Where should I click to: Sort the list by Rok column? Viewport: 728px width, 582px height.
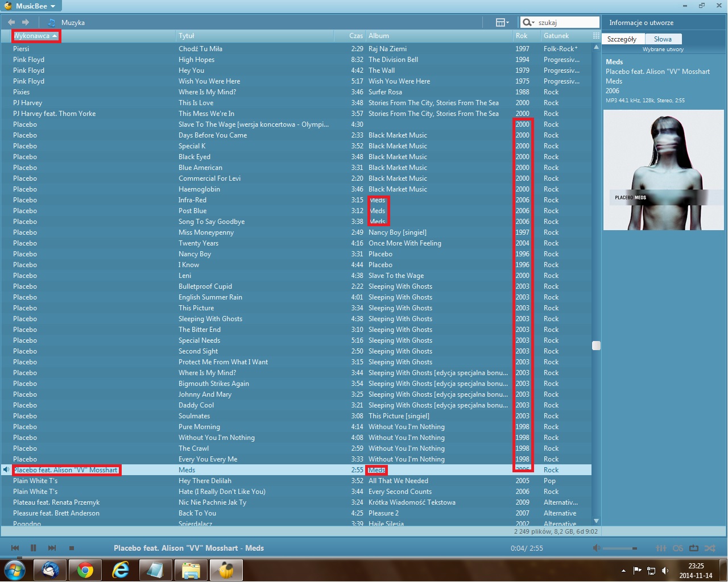click(527, 36)
